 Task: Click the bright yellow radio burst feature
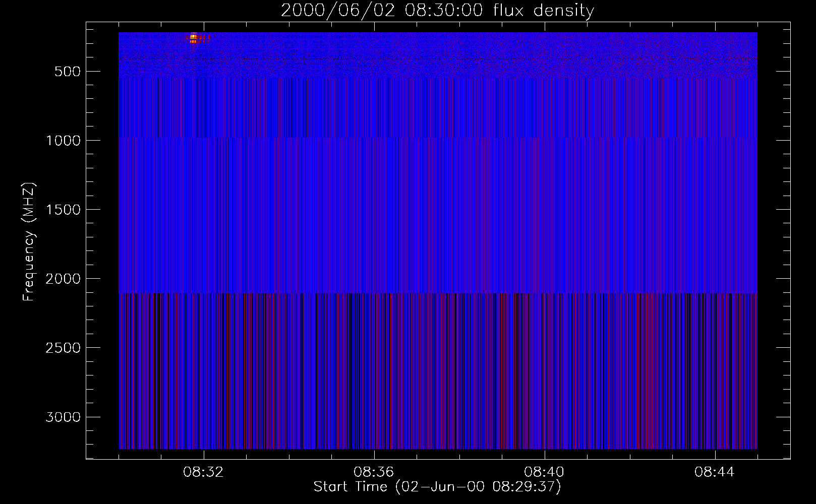[193, 38]
